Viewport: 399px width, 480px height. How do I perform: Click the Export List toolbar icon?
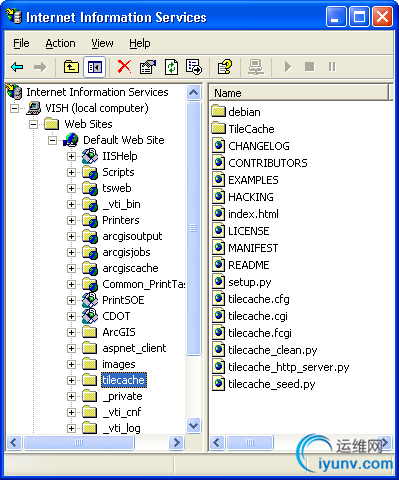194,67
